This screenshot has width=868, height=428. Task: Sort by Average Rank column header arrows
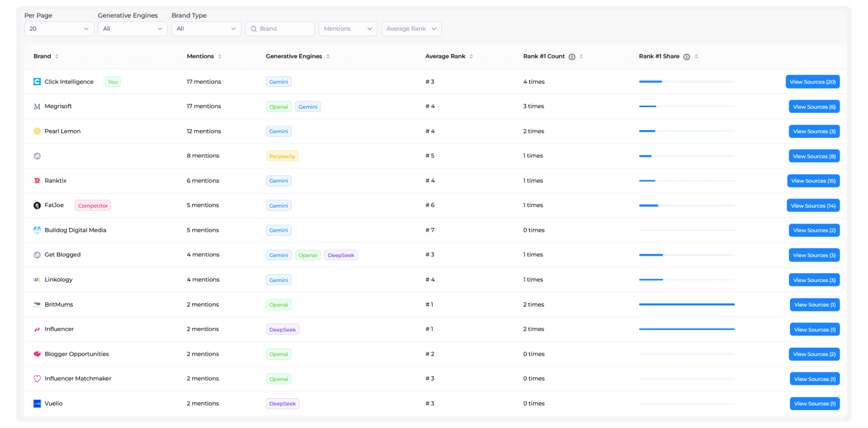pos(471,56)
